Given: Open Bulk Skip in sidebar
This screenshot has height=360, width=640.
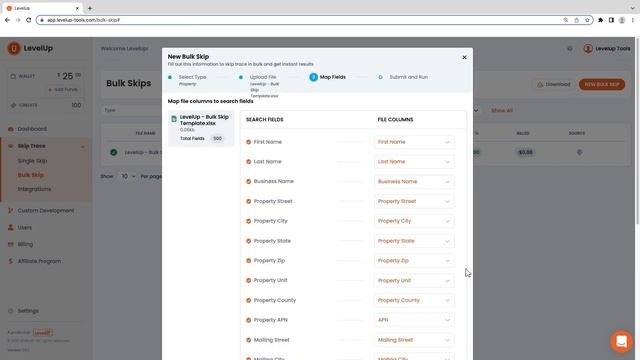Looking at the screenshot, I should (31, 175).
